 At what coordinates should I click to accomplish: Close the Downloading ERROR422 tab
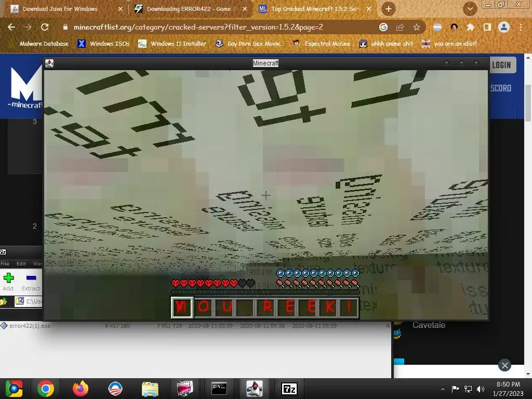coord(245,9)
